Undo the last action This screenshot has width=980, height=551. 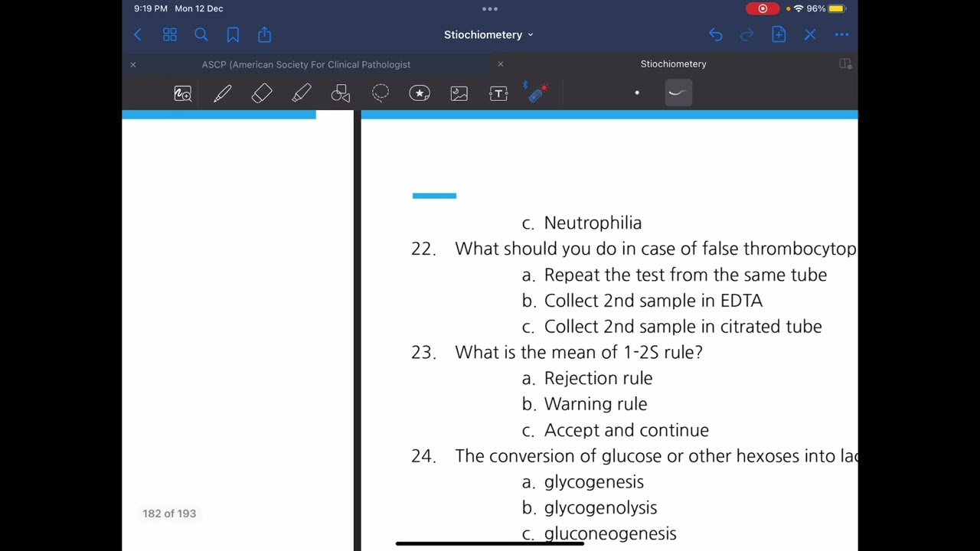[715, 34]
